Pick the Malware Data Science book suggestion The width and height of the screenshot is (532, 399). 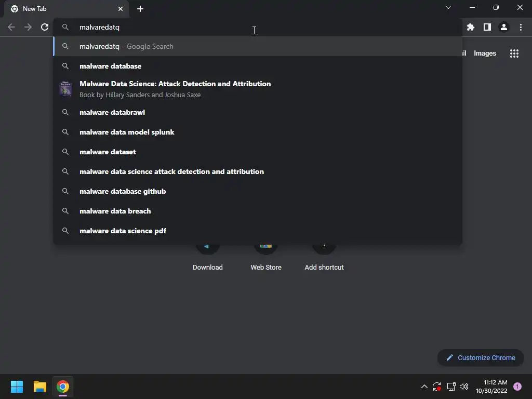pyautogui.click(x=258, y=89)
